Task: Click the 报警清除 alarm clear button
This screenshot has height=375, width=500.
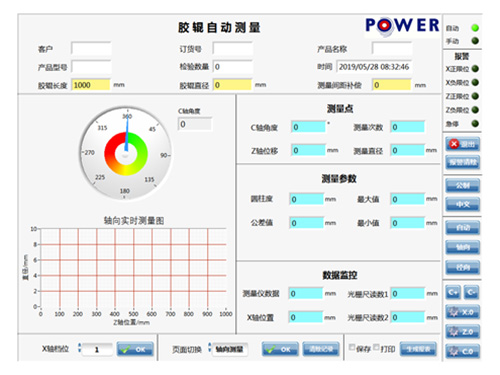Action: point(463,162)
